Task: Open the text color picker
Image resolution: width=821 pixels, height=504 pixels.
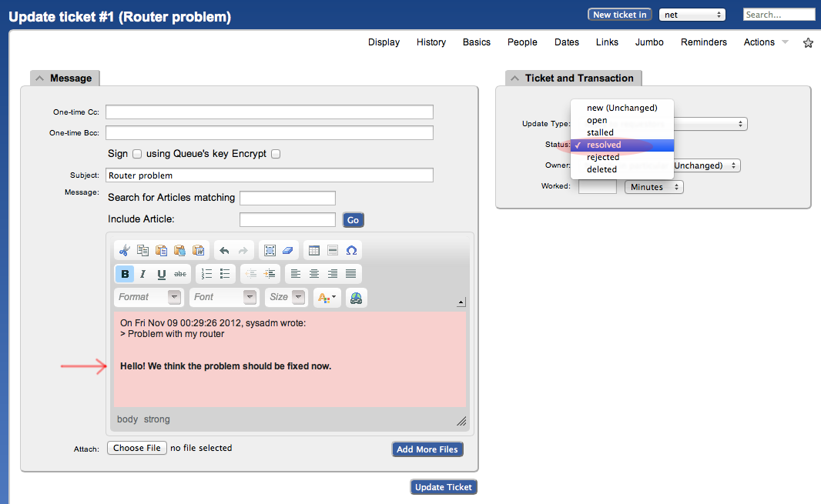Action: pos(327,297)
